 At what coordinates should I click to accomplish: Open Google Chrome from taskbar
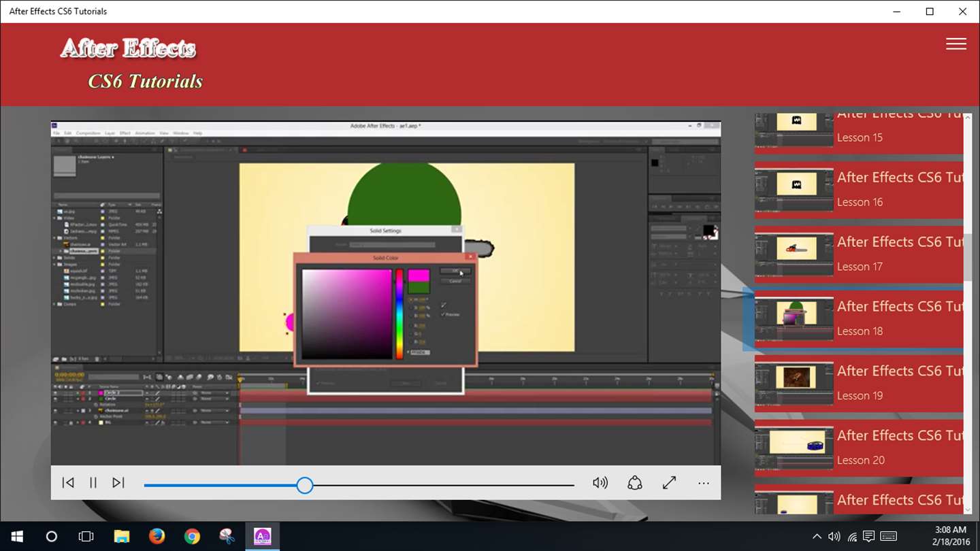point(192,537)
